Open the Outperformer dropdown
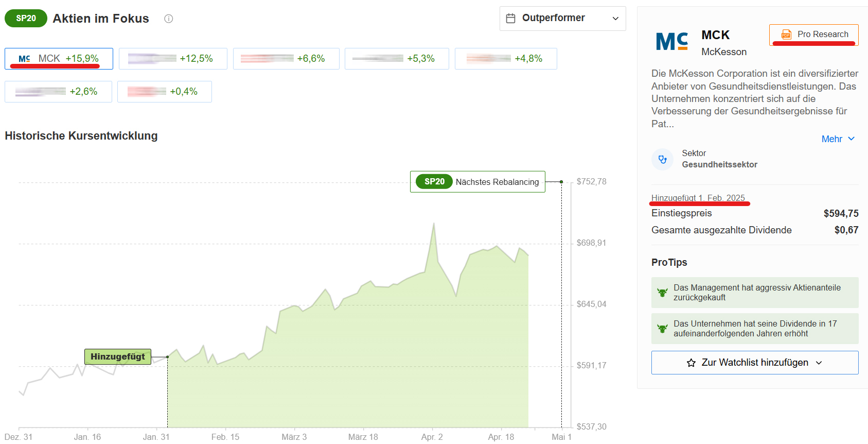The height and width of the screenshot is (444, 868). click(562, 19)
